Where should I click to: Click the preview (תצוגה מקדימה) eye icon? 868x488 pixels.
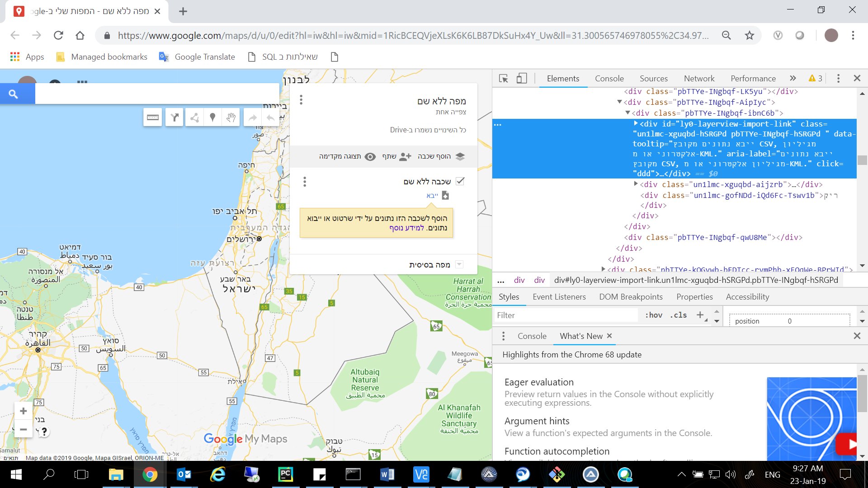click(x=370, y=157)
